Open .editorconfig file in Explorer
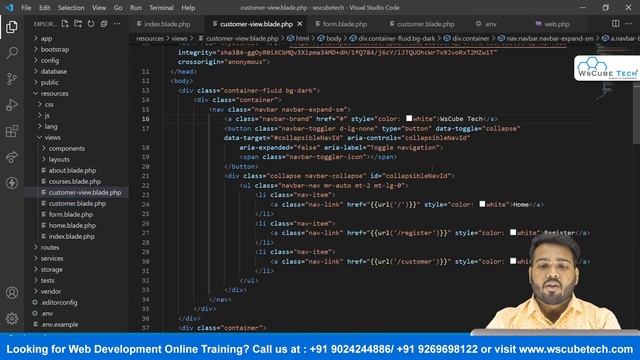 click(x=59, y=302)
